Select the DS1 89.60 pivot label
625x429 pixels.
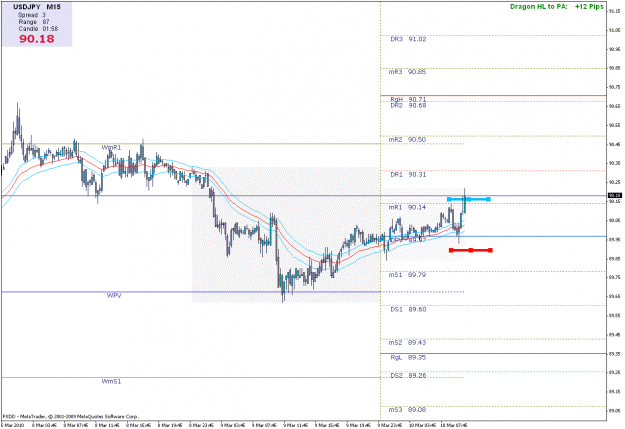click(408, 309)
